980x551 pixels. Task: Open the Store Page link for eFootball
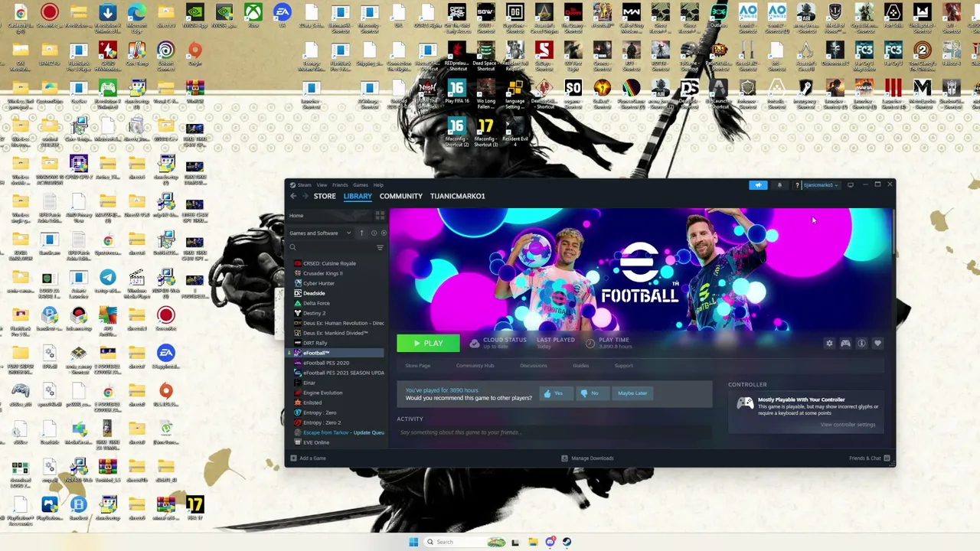pyautogui.click(x=417, y=366)
